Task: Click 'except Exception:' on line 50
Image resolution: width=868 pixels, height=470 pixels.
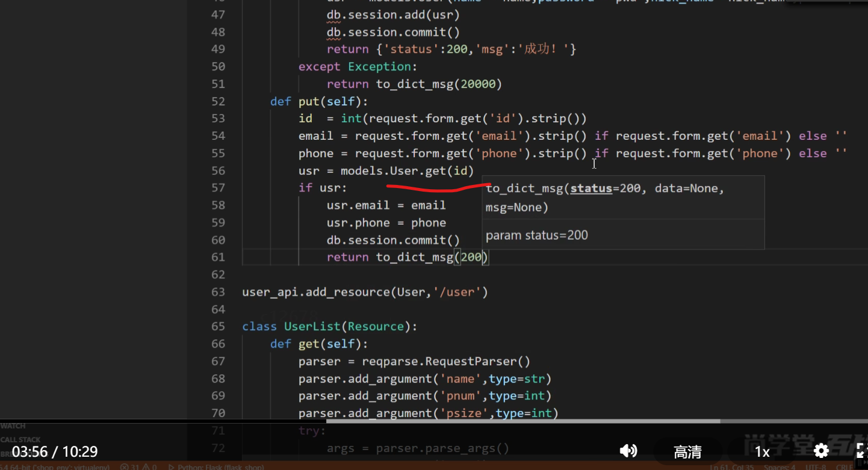Action: coord(358,66)
